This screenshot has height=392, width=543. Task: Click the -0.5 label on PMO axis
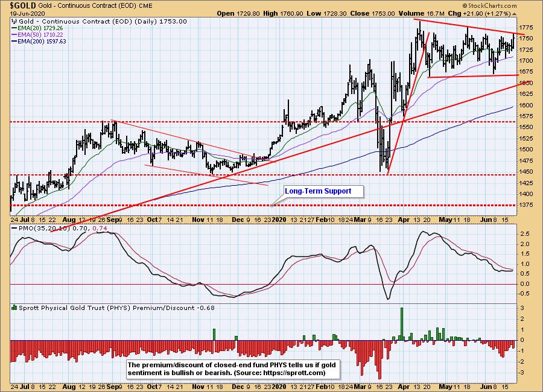524,294
